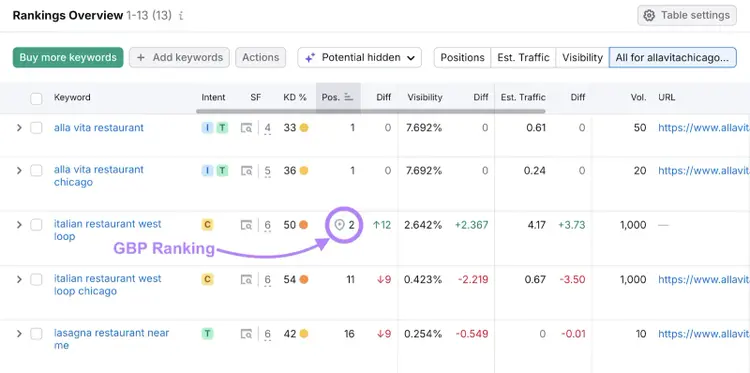The width and height of the screenshot is (750, 373).
Task: Click SF count 5 for alla vita restaurant chicago
Action: pos(267,171)
